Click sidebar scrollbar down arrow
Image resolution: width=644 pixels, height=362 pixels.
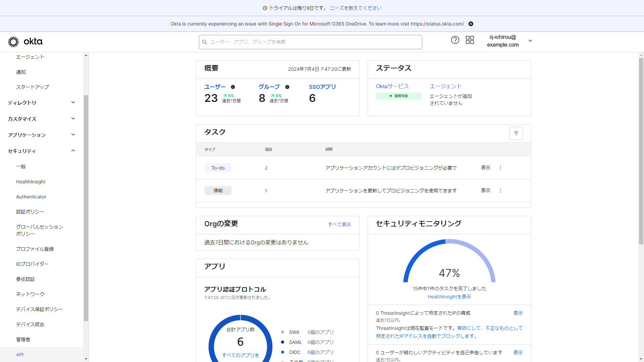[86, 359]
